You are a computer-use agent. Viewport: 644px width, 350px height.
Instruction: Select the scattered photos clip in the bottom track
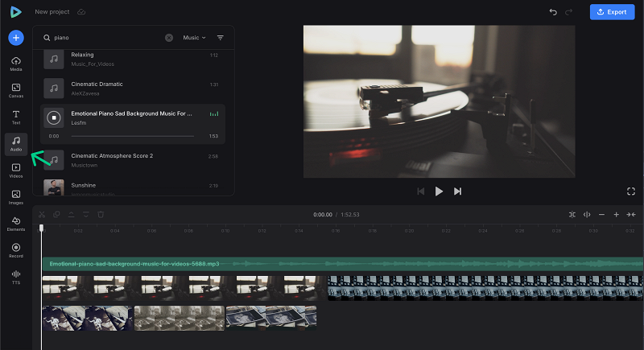pos(271,318)
